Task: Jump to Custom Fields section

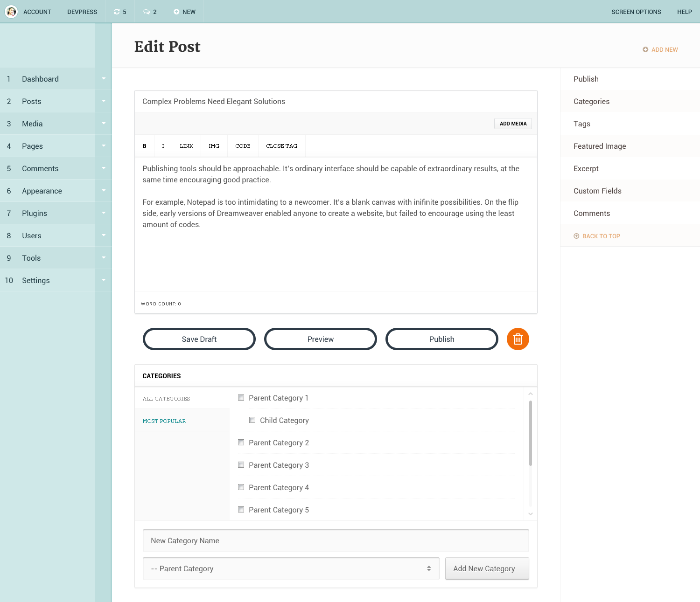Action: [630, 191]
